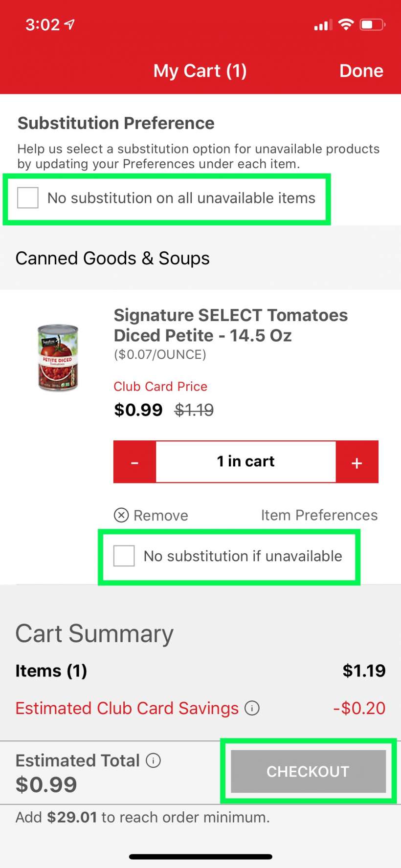Tap the cellular signal bars icon
The width and height of the screenshot is (401, 868).
[x=323, y=24]
